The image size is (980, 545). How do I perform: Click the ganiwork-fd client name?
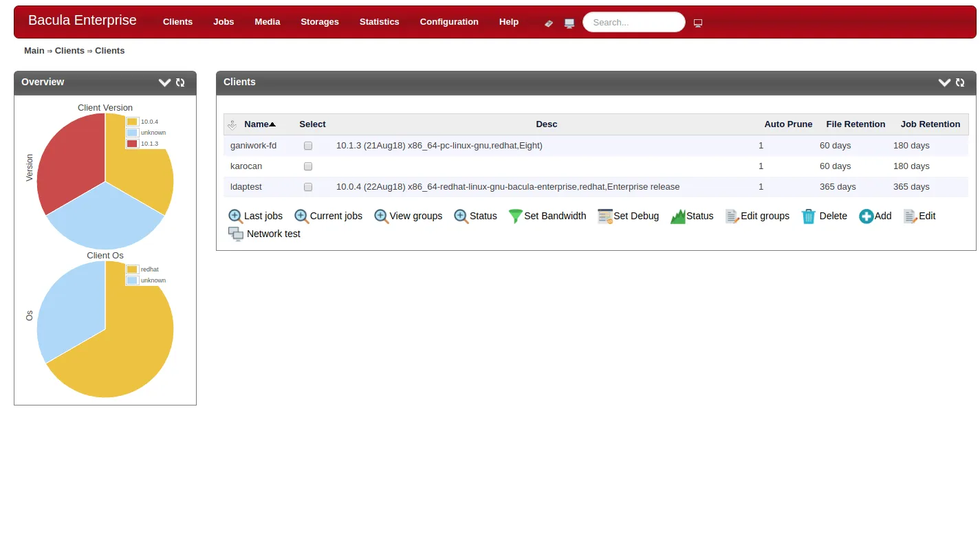pos(253,146)
